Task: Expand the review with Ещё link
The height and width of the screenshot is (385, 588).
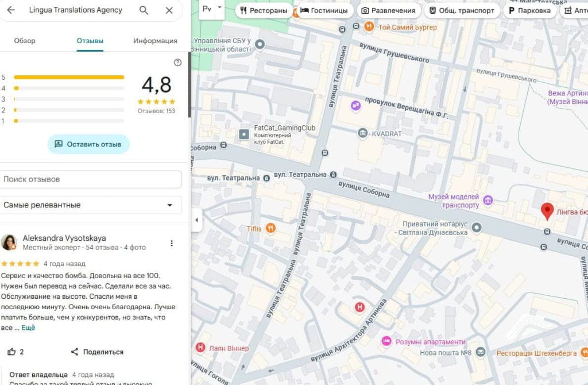Action: point(28,328)
